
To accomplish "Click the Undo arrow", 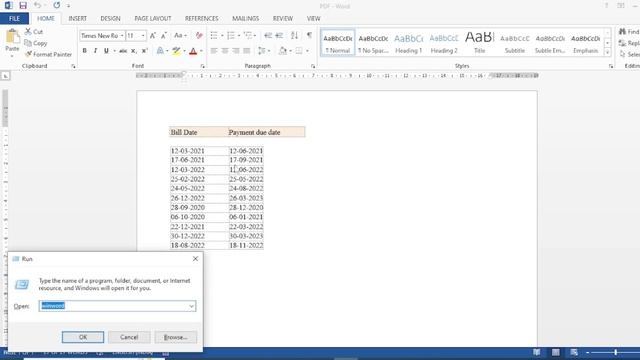I will pos(37,5).
